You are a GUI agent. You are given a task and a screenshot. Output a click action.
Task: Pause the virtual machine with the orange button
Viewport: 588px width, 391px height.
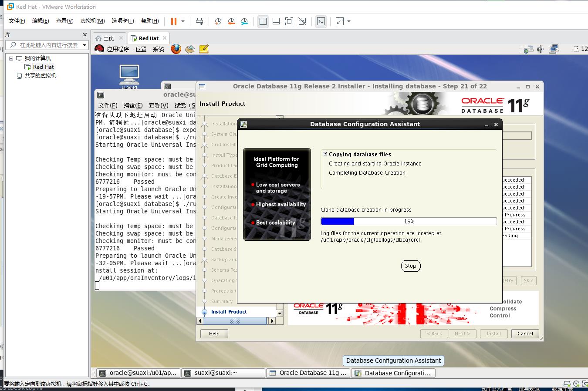click(174, 21)
